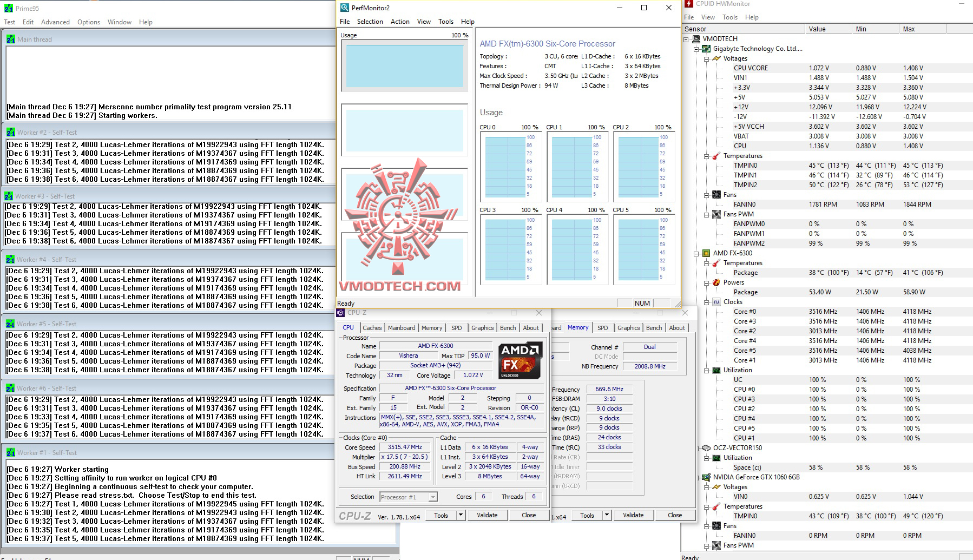Click the Temperatures thermometer icon under Gigabyte
Image resolution: width=973 pixels, height=560 pixels.
[716, 156]
